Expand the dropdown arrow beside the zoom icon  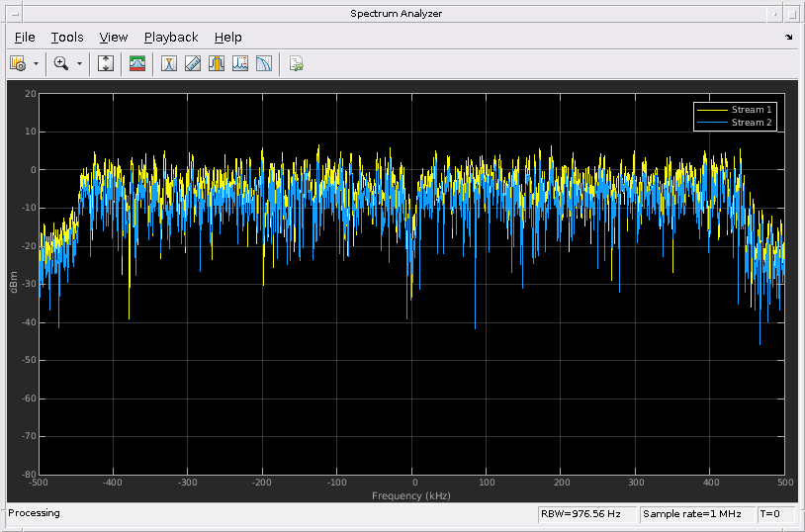tap(79, 63)
